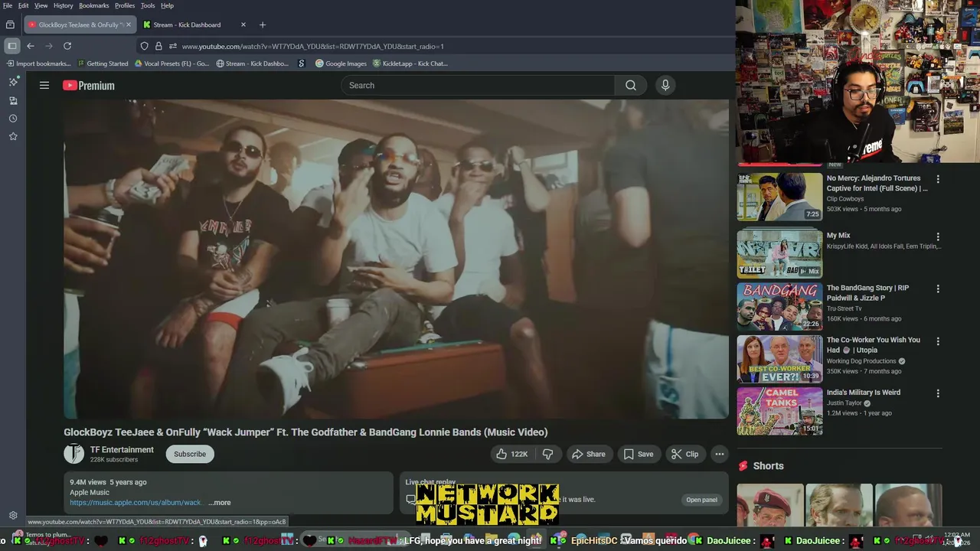Close the Stream - Kick Dashboard tab
The image size is (980, 551).
pyautogui.click(x=243, y=24)
